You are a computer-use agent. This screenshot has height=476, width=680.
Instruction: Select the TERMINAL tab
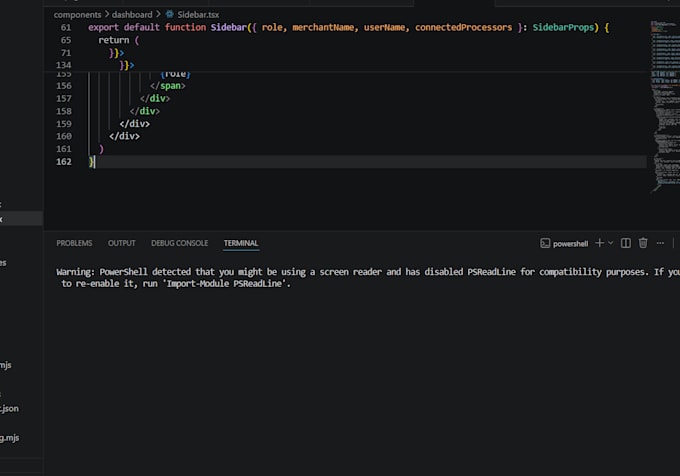[241, 243]
